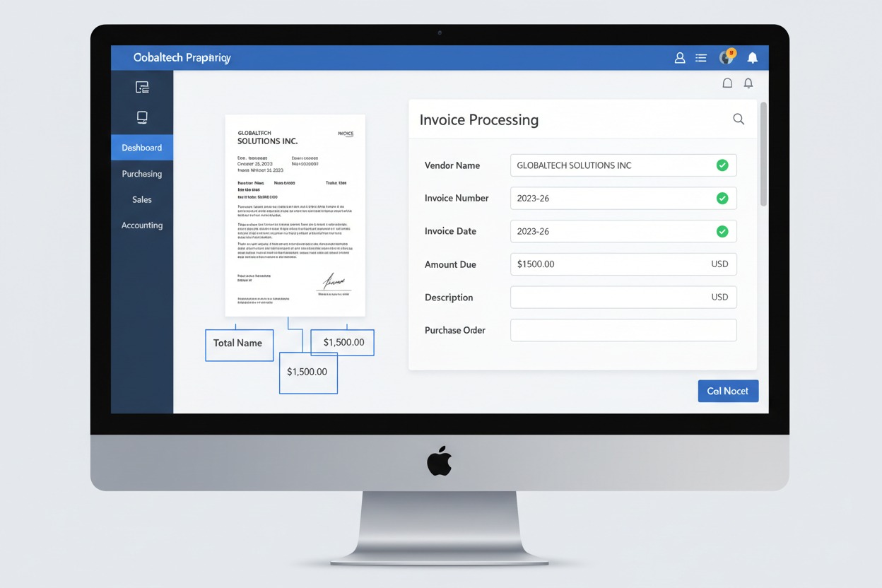Click the gray outlined bell with clapper
882x588 pixels.
748,83
